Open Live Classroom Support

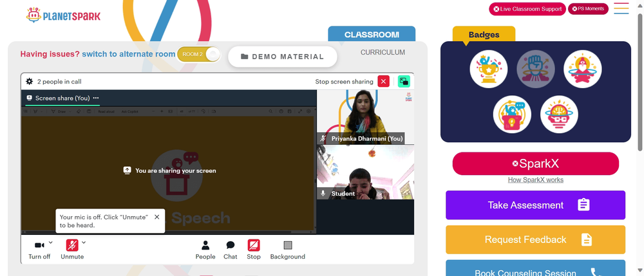coord(527,9)
